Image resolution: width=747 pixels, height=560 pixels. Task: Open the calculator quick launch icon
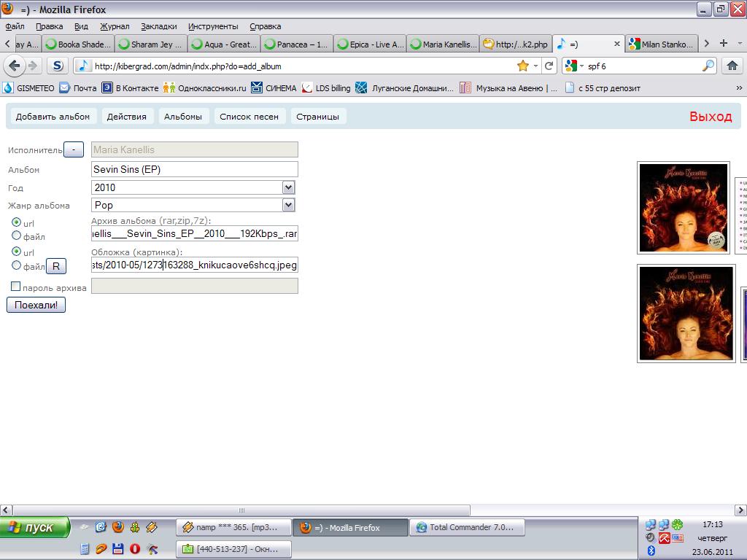[x=85, y=548]
